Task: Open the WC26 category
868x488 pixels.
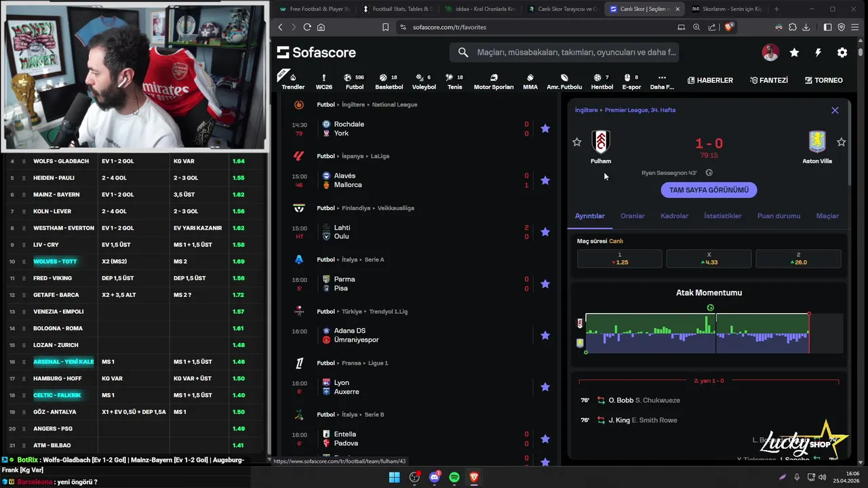Action: tap(324, 81)
